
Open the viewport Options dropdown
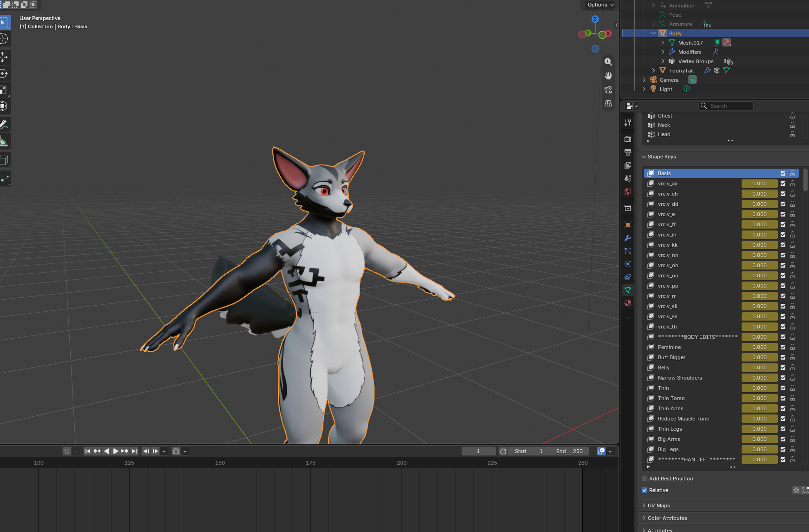(x=600, y=5)
